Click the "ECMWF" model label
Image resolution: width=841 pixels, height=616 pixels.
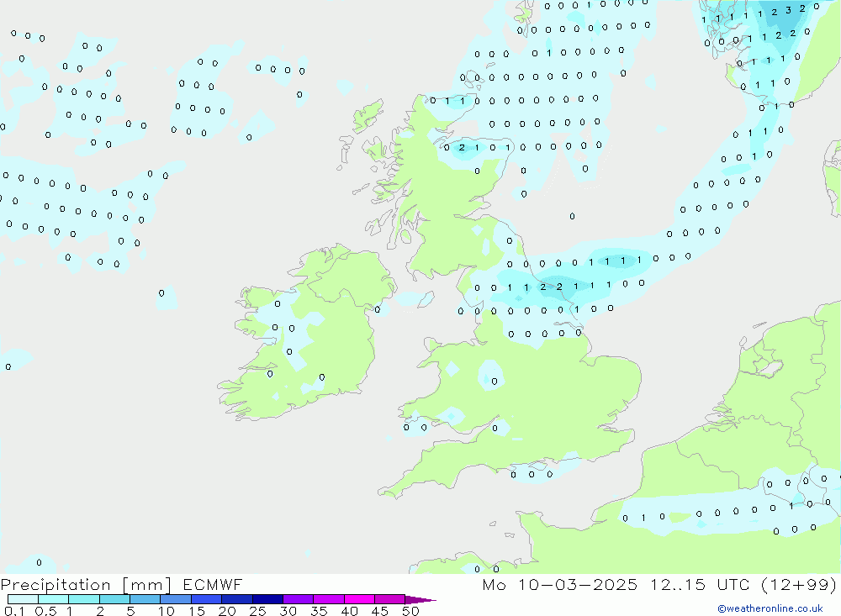[x=213, y=584]
